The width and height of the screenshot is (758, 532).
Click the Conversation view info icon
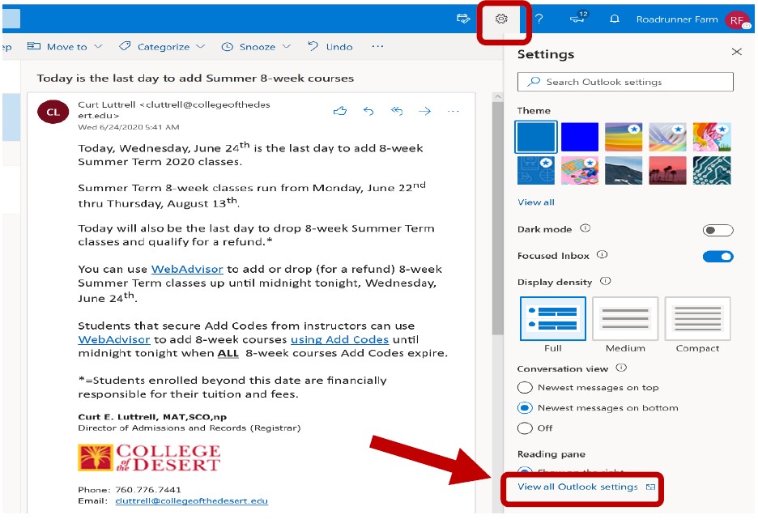click(621, 368)
